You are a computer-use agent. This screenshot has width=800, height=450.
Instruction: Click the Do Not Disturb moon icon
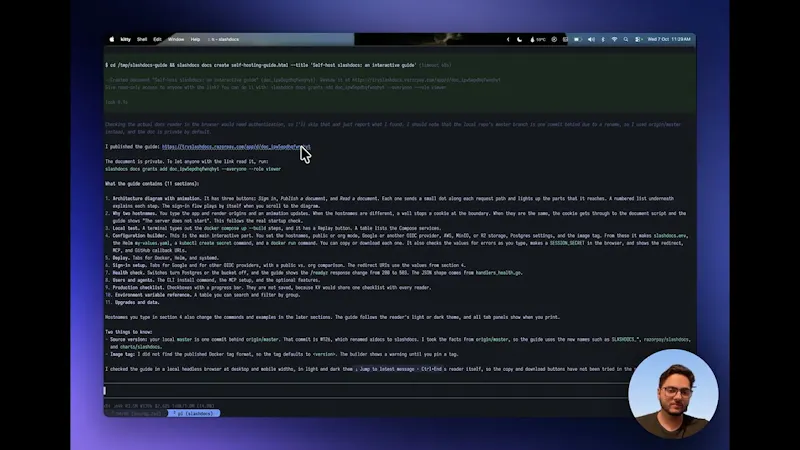click(519, 39)
